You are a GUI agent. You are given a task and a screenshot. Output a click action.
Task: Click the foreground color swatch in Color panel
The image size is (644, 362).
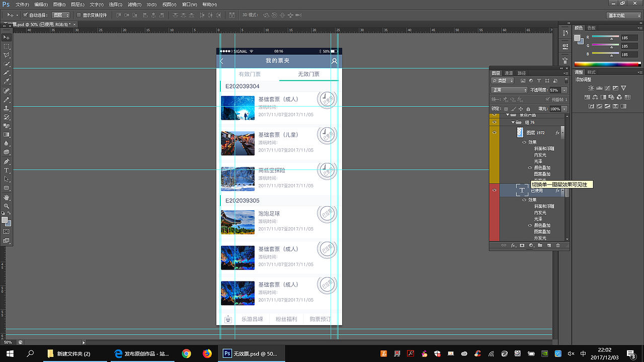click(578, 37)
